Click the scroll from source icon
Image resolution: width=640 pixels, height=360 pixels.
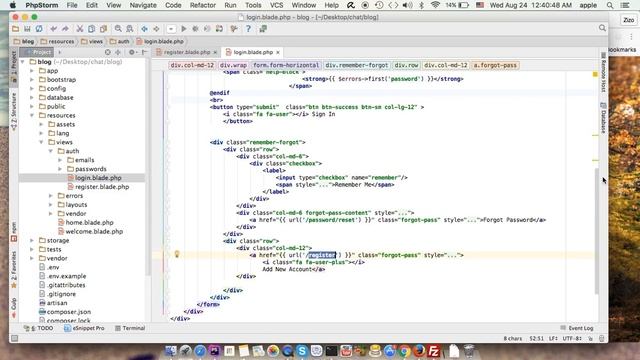click(107, 52)
